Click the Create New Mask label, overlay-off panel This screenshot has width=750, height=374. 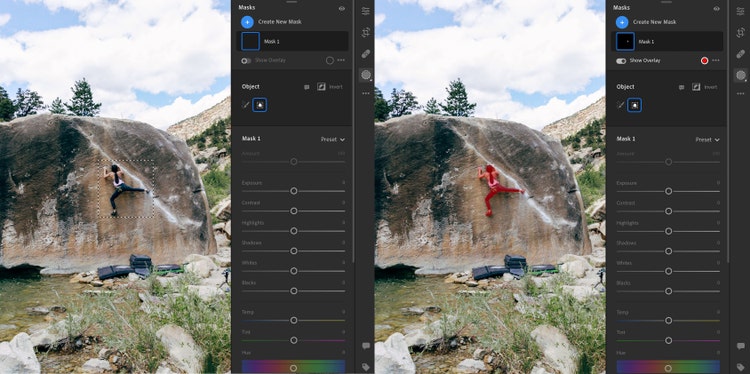pyautogui.click(x=280, y=22)
